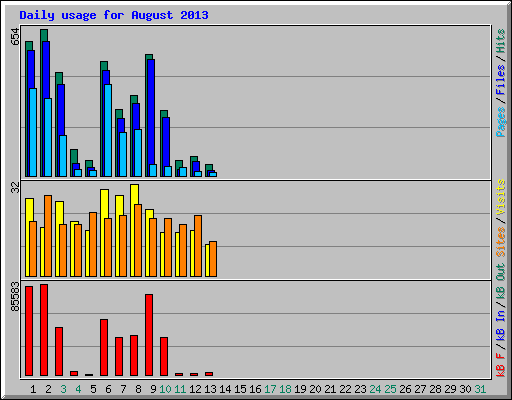Click the 32 visits axis maximum value

coord(15,188)
